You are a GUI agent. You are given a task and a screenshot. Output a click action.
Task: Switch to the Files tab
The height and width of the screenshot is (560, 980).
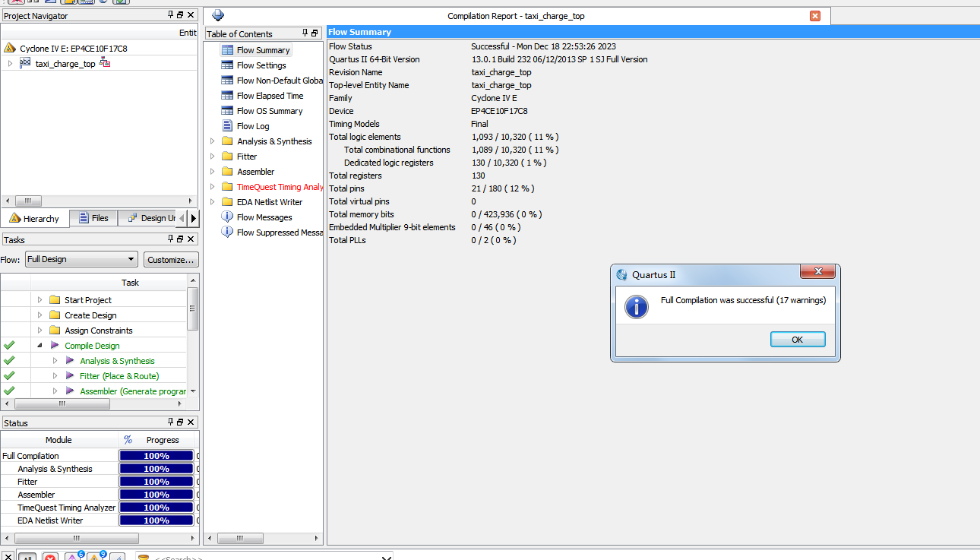coord(93,218)
